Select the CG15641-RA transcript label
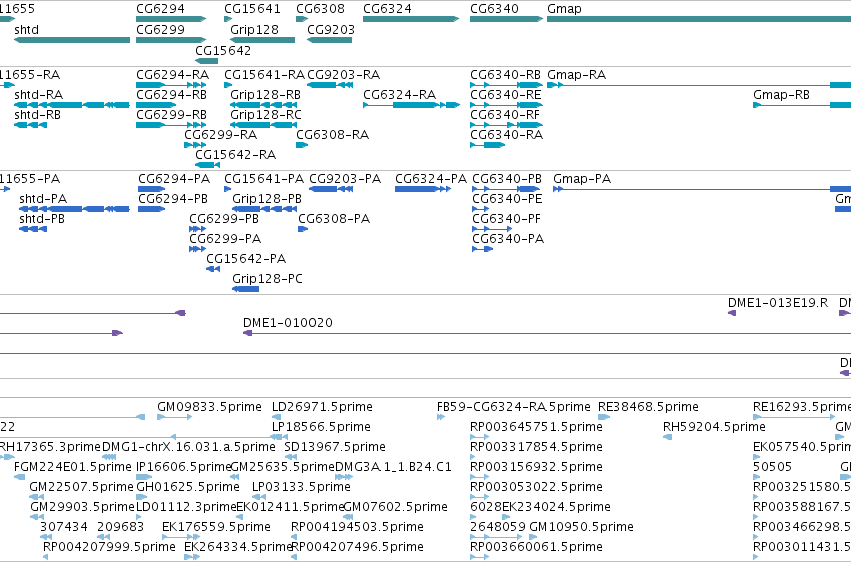This screenshot has height=562, width=851. 264,74
